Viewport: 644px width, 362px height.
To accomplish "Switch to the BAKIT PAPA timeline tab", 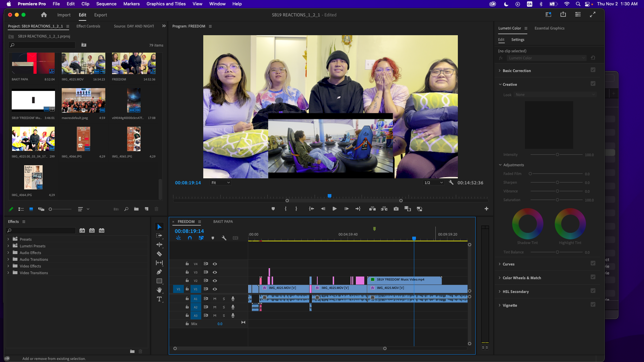I will click(223, 221).
